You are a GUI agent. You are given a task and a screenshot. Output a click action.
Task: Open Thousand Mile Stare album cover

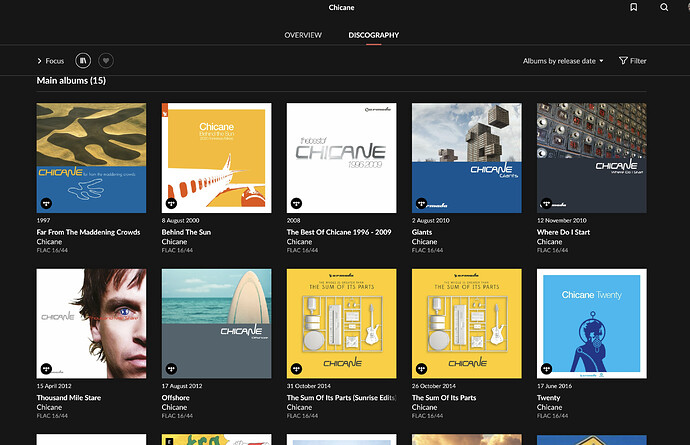[91, 324]
